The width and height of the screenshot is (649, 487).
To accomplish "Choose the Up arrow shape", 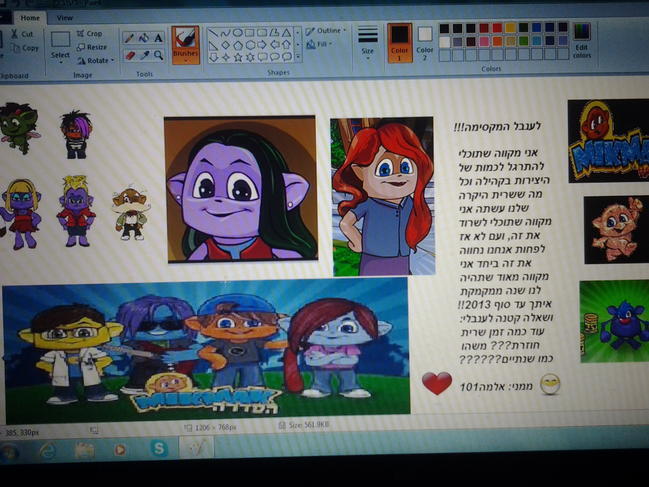I will [286, 44].
